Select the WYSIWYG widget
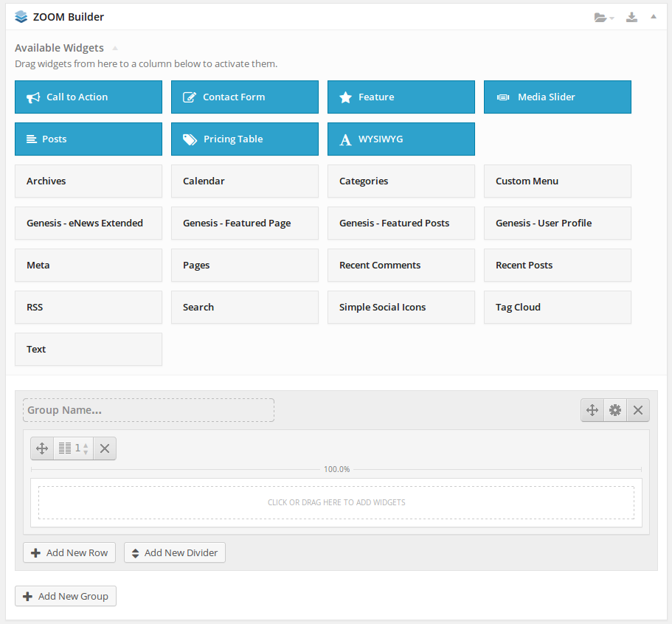 pos(401,139)
